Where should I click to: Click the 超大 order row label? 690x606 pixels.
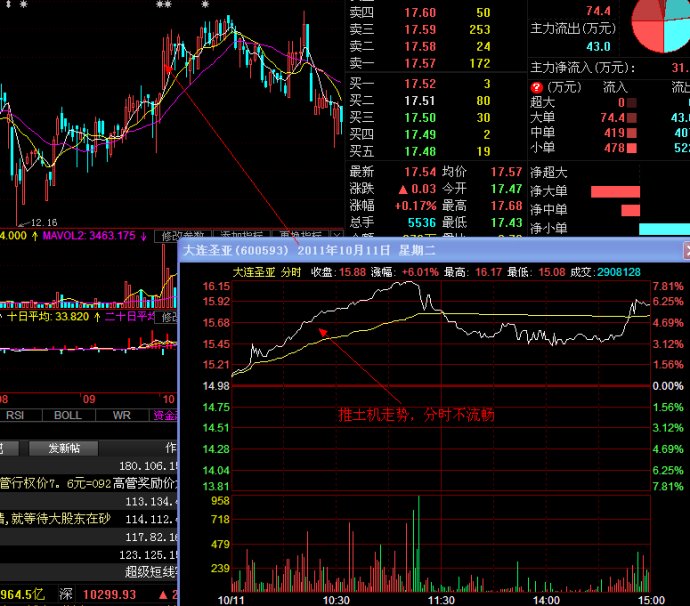tap(543, 102)
